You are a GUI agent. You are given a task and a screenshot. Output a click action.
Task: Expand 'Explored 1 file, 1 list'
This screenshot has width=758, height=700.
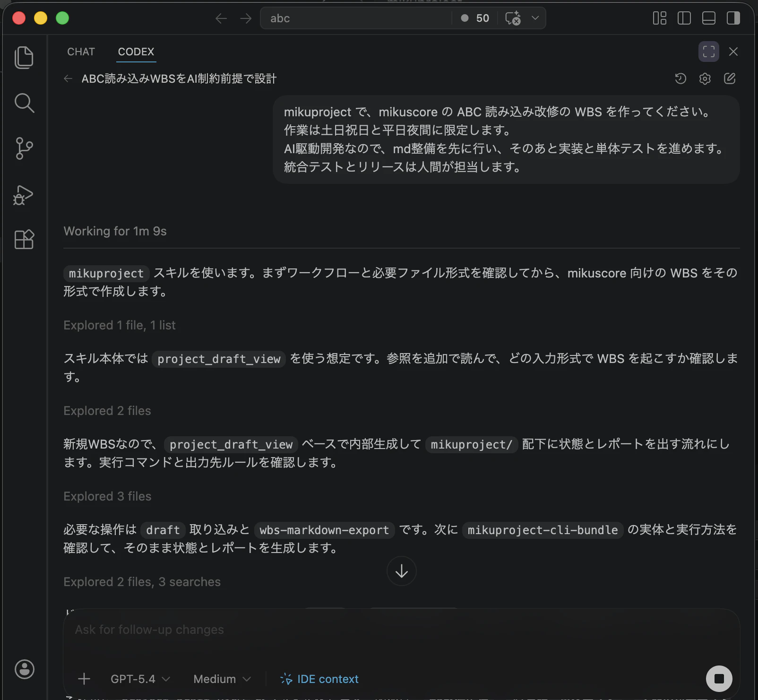[120, 325]
